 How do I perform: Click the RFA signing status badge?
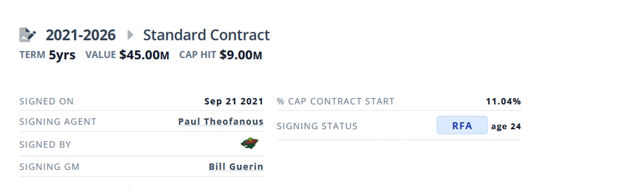(x=462, y=126)
